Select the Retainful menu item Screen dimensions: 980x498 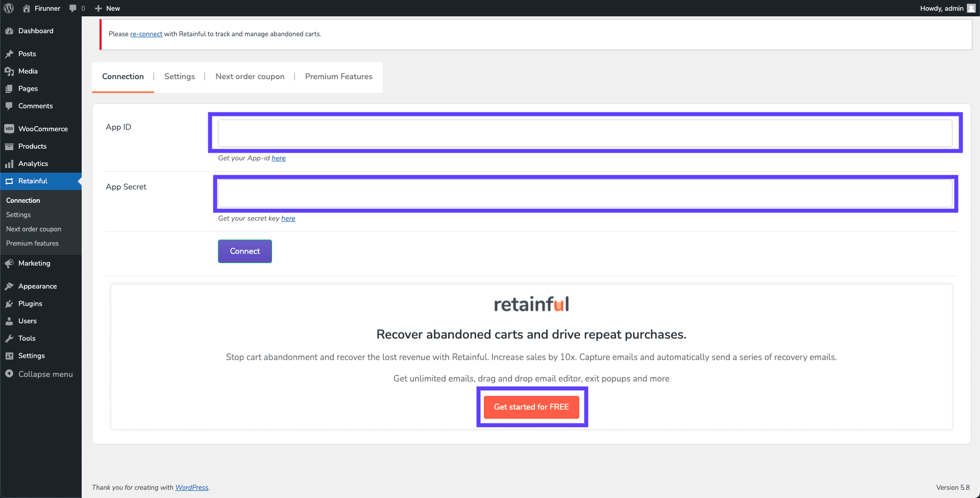click(41, 181)
